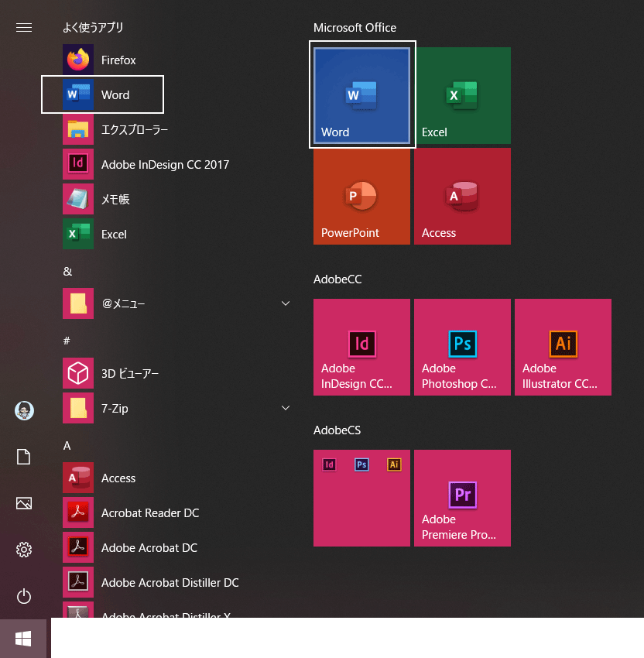Open エクスプローラー from the app list
This screenshot has width=644, height=658.
(176, 130)
